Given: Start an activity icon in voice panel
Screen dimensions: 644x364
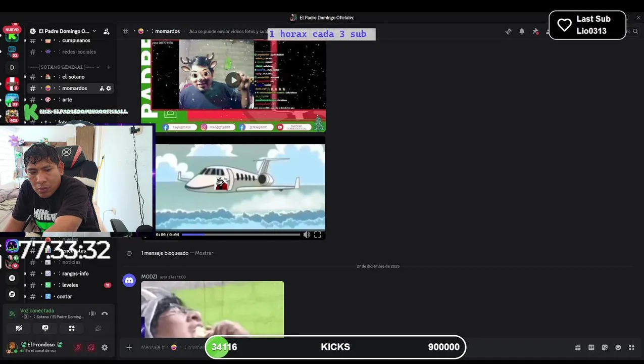Looking at the screenshot, I should (x=72, y=328).
